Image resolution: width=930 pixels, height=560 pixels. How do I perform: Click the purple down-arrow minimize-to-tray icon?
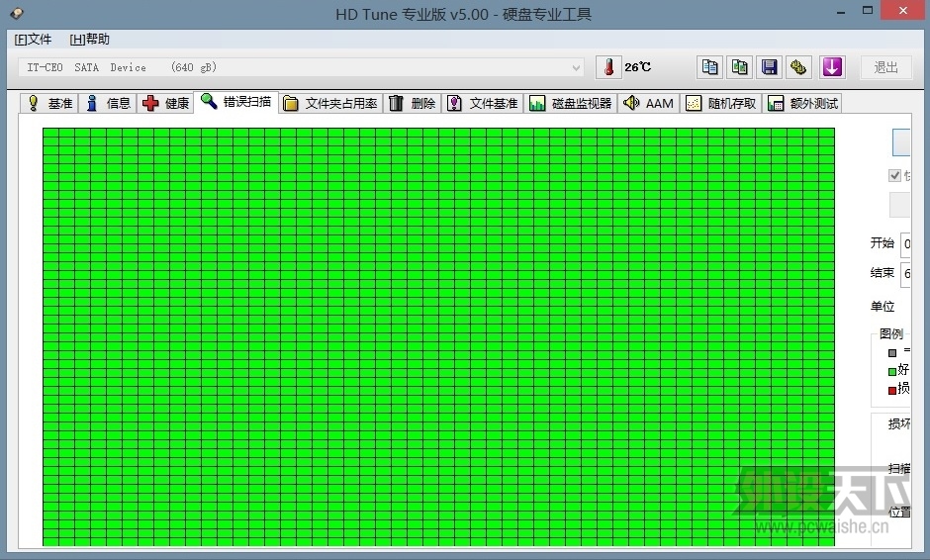(831, 67)
